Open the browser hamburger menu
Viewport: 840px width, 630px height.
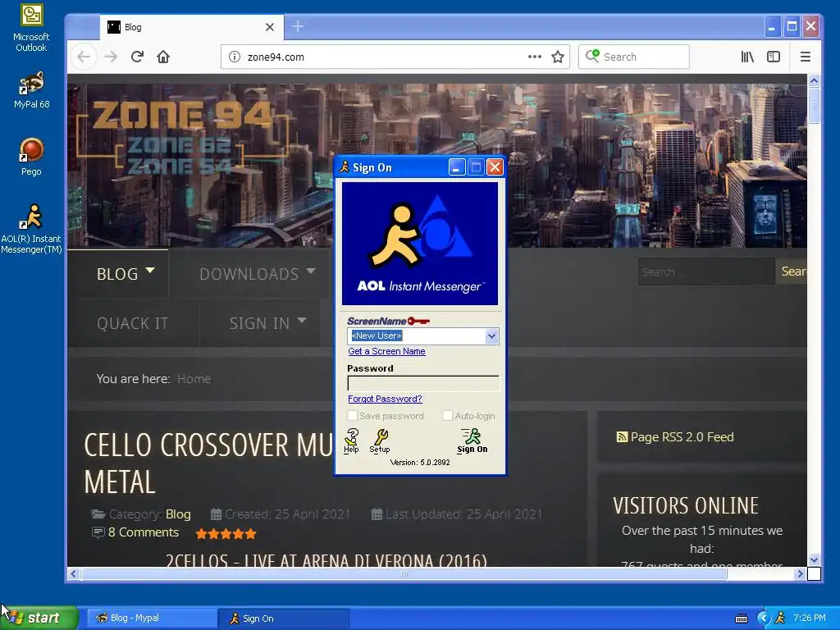click(x=806, y=57)
